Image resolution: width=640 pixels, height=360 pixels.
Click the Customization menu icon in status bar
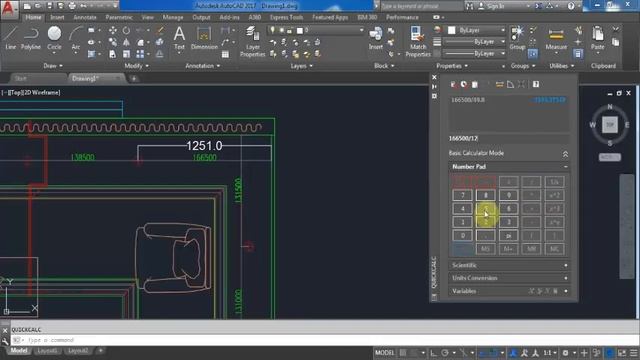(634, 353)
